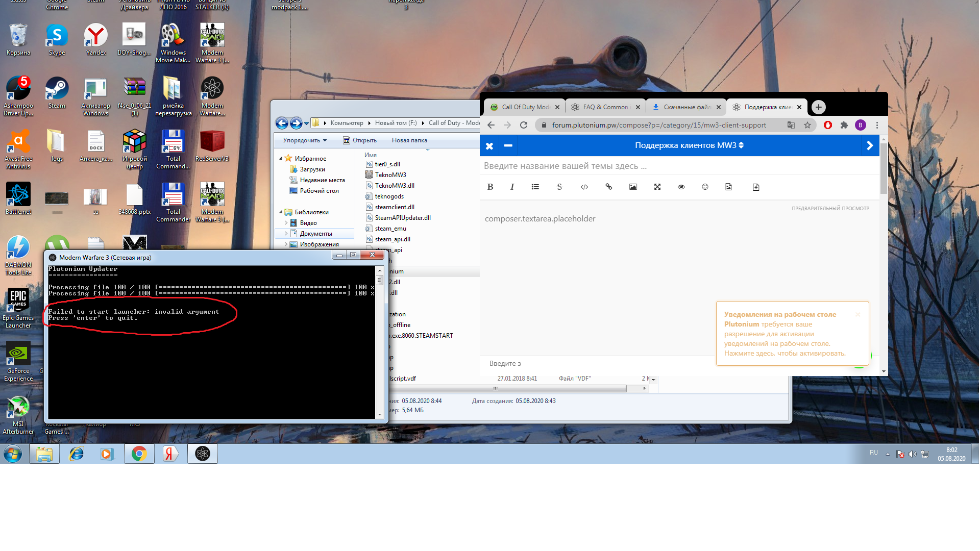The width and height of the screenshot is (980, 551).
Task: Click the Имя column header
Action: [371, 155]
